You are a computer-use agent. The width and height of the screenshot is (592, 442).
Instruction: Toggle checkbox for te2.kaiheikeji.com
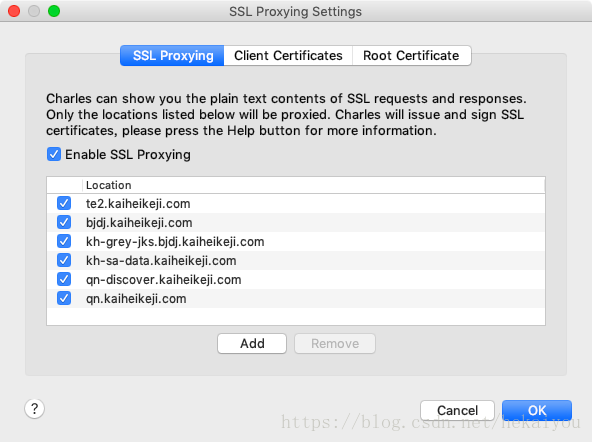(x=64, y=203)
